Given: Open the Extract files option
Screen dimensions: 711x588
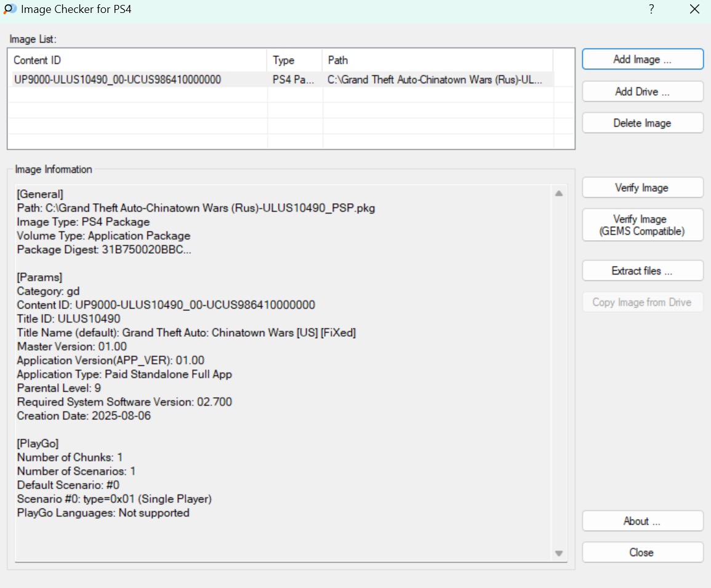Looking at the screenshot, I should click(642, 271).
